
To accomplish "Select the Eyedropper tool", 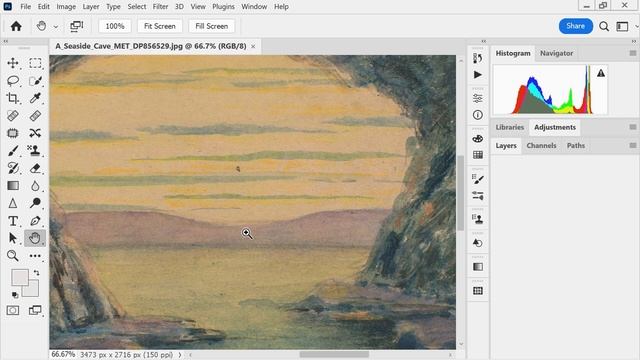I will point(35,98).
